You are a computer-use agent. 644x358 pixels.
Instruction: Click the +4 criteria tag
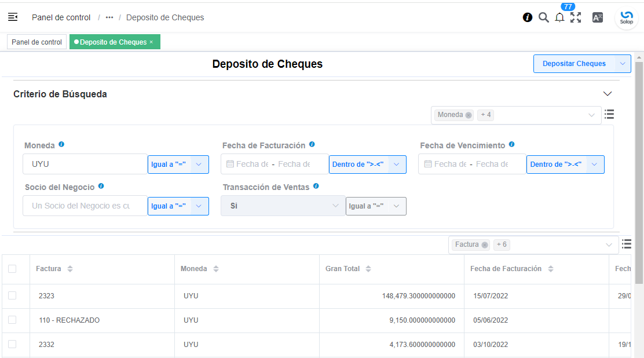coord(485,115)
